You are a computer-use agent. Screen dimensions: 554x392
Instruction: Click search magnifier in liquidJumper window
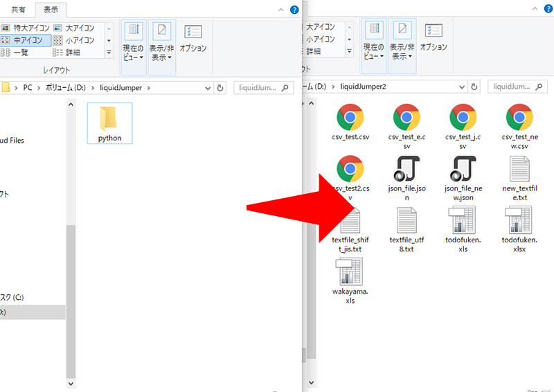click(x=285, y=88)
